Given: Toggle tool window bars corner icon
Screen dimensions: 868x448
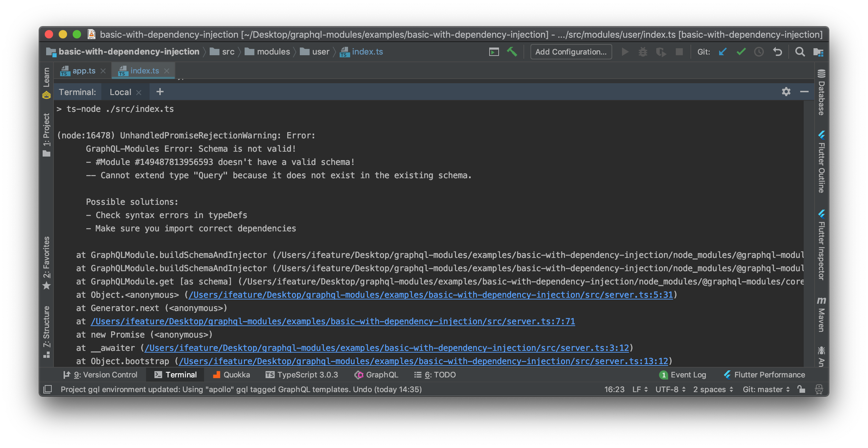Looking at the screenshot, I should click(48, 389).
